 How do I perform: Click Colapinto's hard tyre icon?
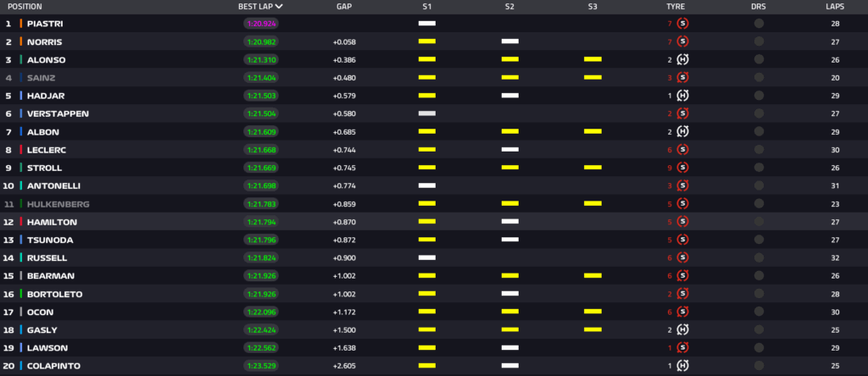tap(682, 365)
